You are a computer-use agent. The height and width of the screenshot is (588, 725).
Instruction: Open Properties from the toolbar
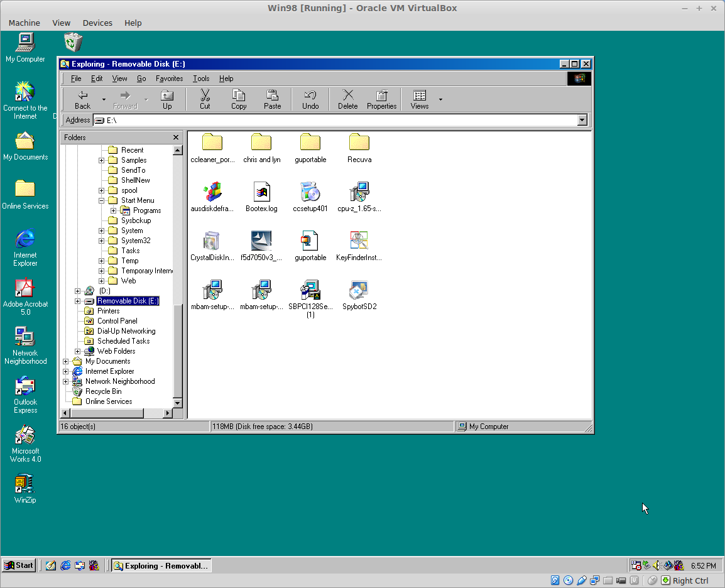coord(381,100)
